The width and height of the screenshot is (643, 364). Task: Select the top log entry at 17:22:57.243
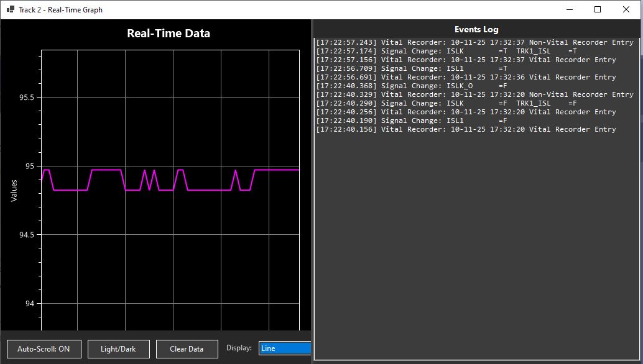(x=474, y=42)
